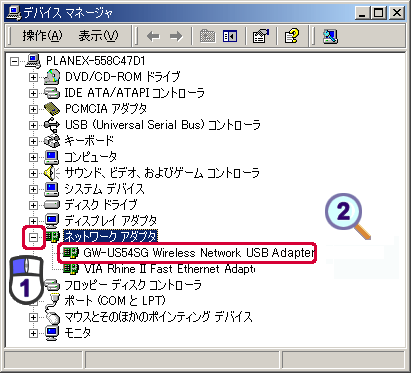The height and width of the screenshot is (373, 411).
Task: Click the Back arrow toolbar button
Action: 153,36
